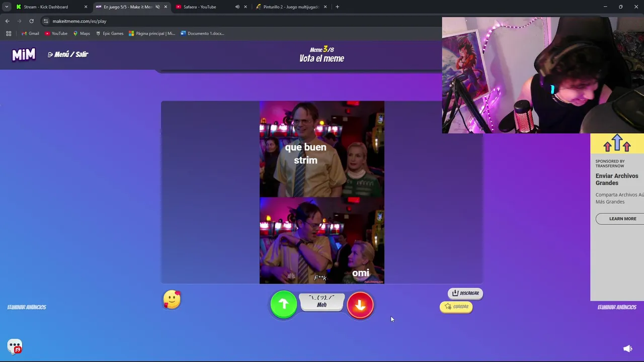644x362 pixels.
Task: Open a new browser tab
Action: pos(337,7)
